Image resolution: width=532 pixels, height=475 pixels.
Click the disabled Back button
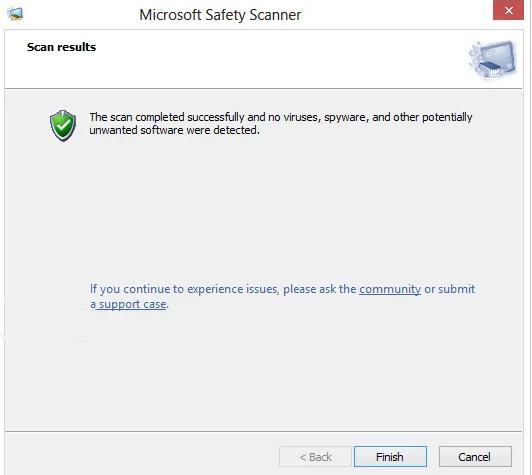tap(316, 457)
